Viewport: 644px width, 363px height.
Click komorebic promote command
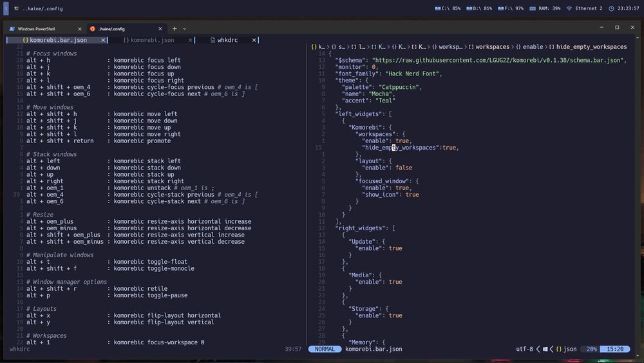(x=142, y=141)
